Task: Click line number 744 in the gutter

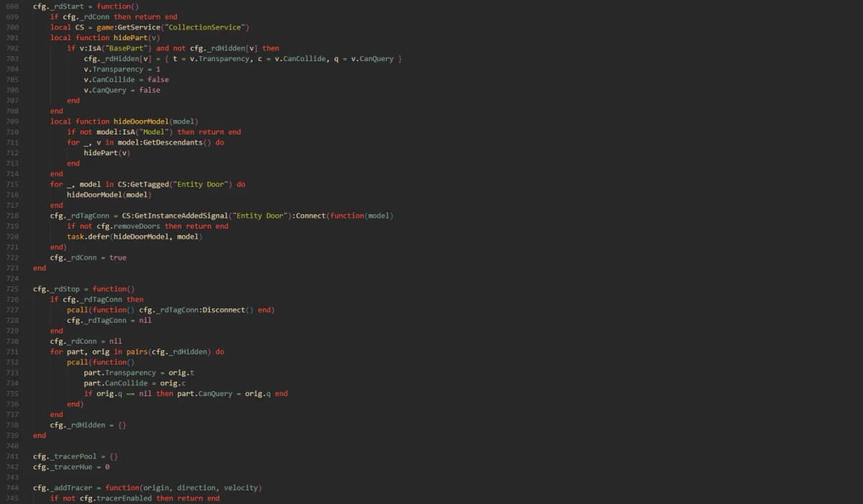Action: 12,488
